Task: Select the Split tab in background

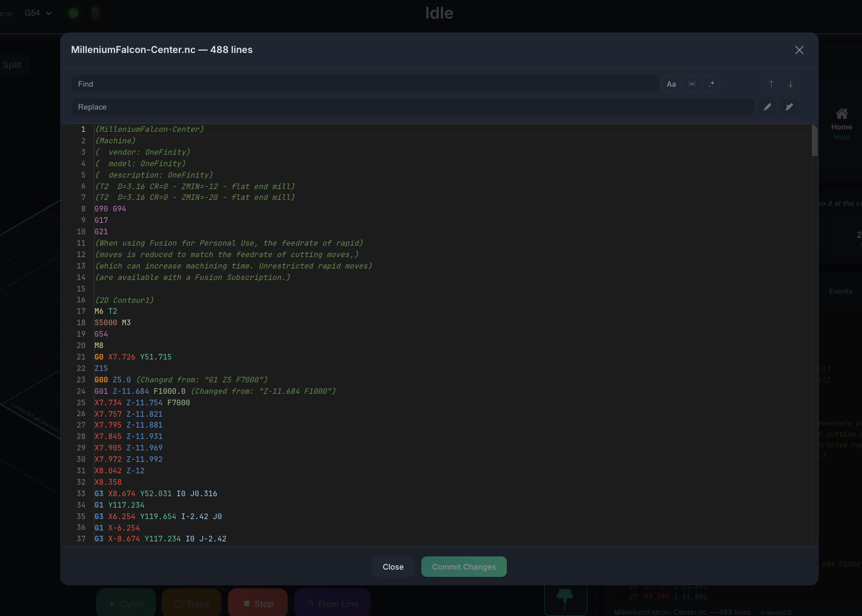Action: (x=11, y=65)
